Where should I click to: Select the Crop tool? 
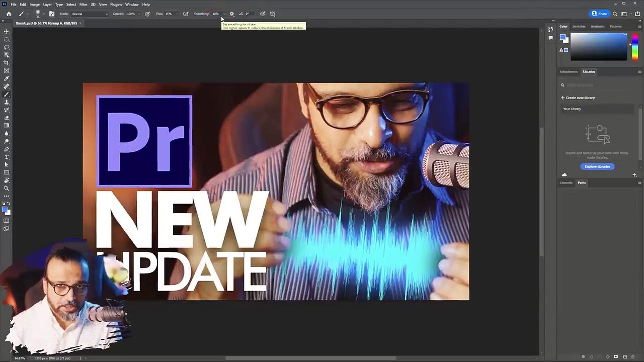7,63
